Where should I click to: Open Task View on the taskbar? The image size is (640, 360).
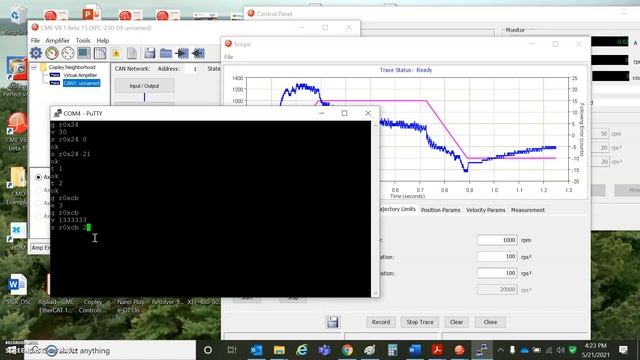(x=232, y=350)
